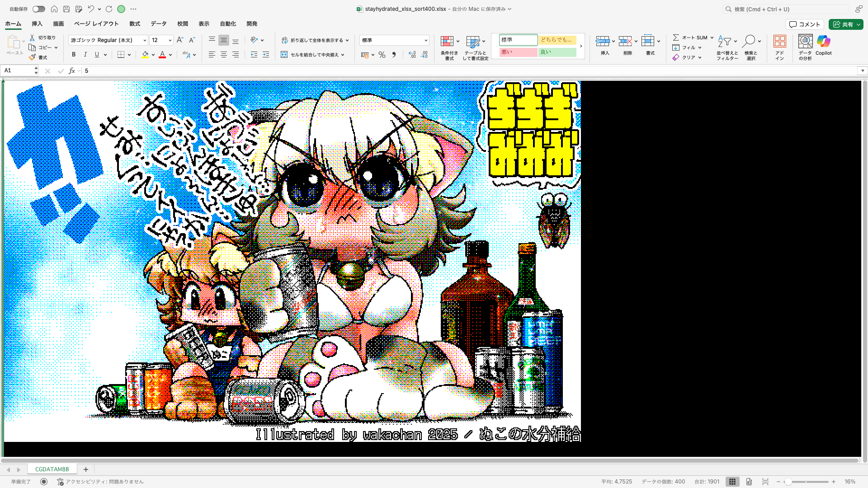Open the more options ellipsis in title bar
Screen dimensions: 868x488
click(133, 9)
